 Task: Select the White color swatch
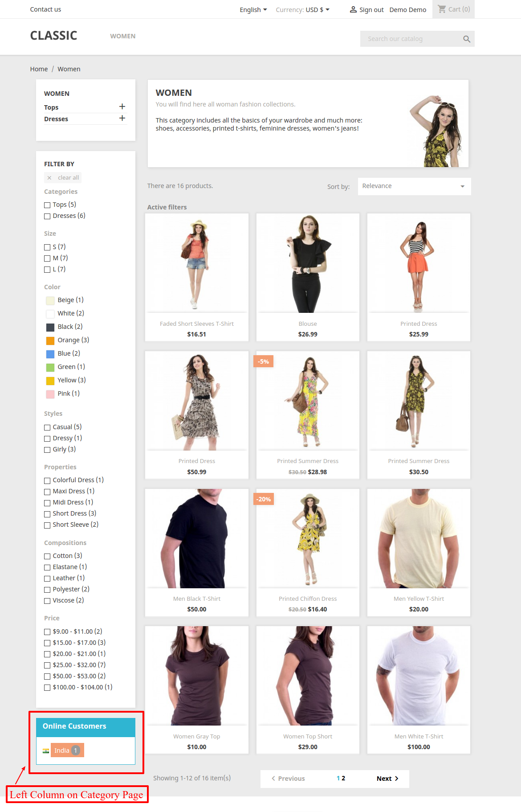50,314
